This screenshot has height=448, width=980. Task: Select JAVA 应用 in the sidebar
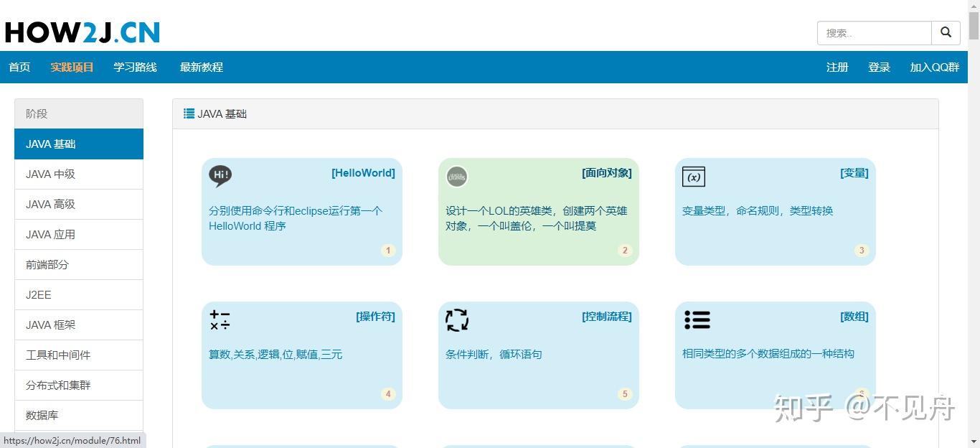coord(79,234)
